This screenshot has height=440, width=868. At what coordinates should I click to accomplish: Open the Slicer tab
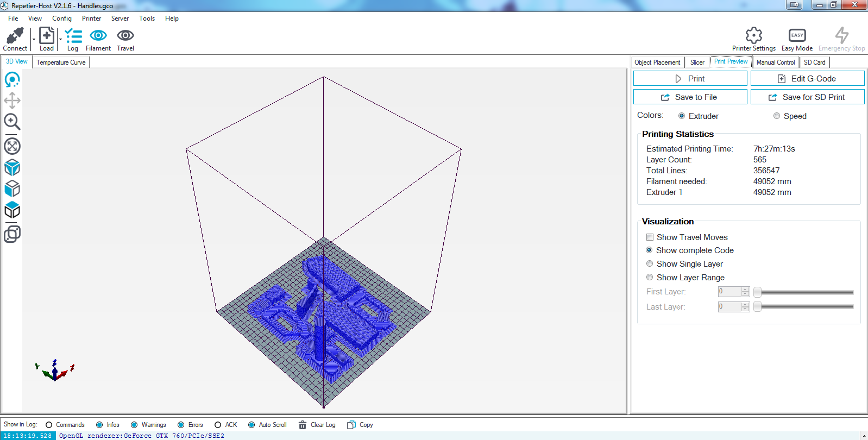point(697,62)
